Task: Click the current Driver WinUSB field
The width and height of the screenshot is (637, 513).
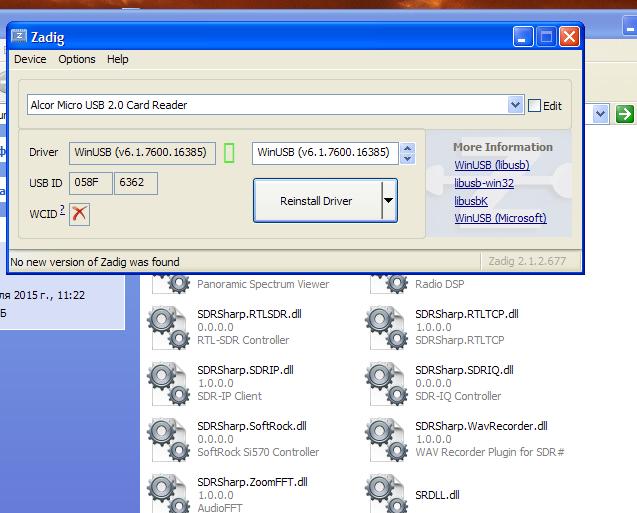Action: [x=142, y=153]
